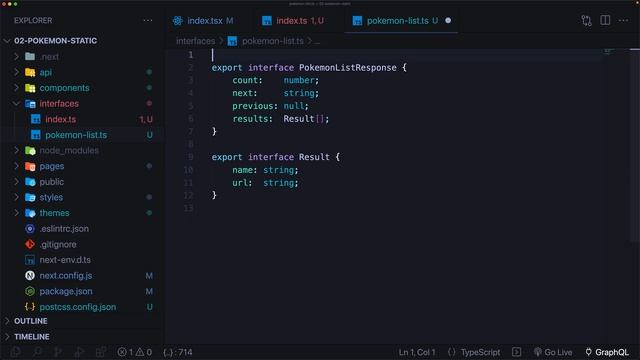640x360 pixels.
Task: Open the package.json file
Action: 66,291
